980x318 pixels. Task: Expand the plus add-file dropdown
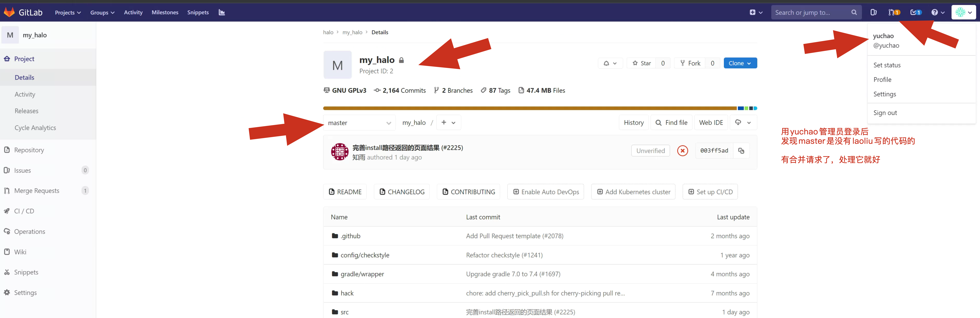[448, 122]
